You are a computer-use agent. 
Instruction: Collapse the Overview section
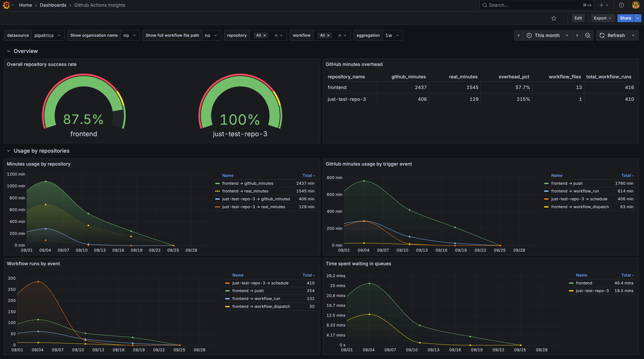pyautogui.click(x=9, y=51)
